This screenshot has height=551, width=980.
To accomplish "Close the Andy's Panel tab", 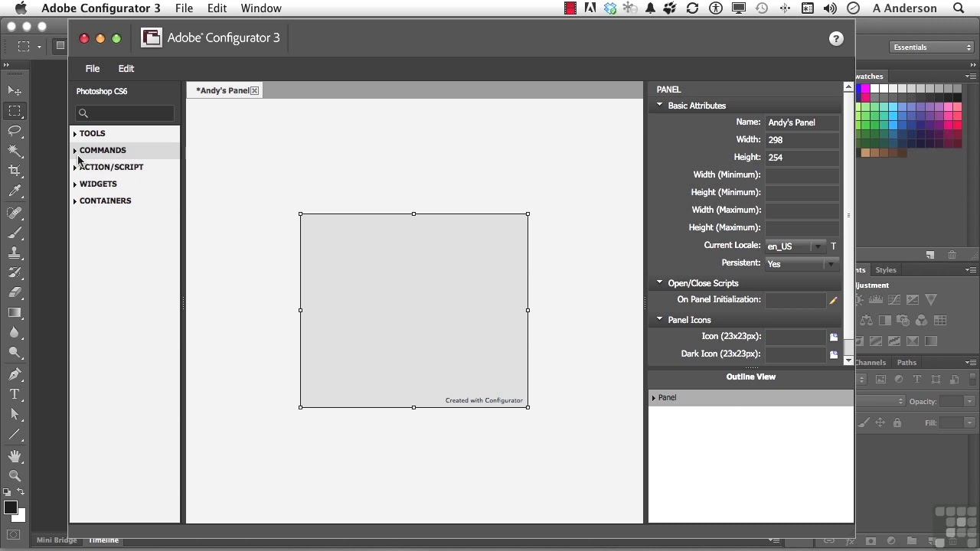I will click(x=255, y=90).
